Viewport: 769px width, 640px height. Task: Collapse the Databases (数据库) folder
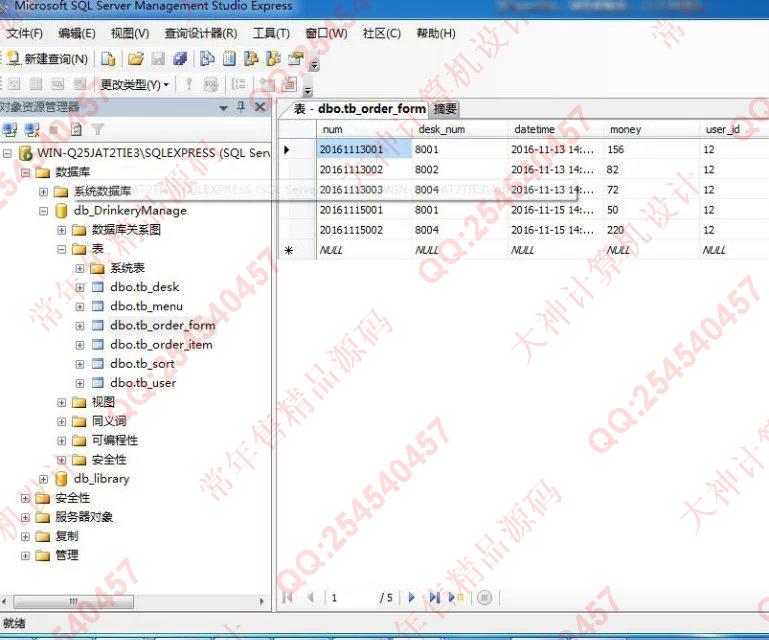(26, 173)
